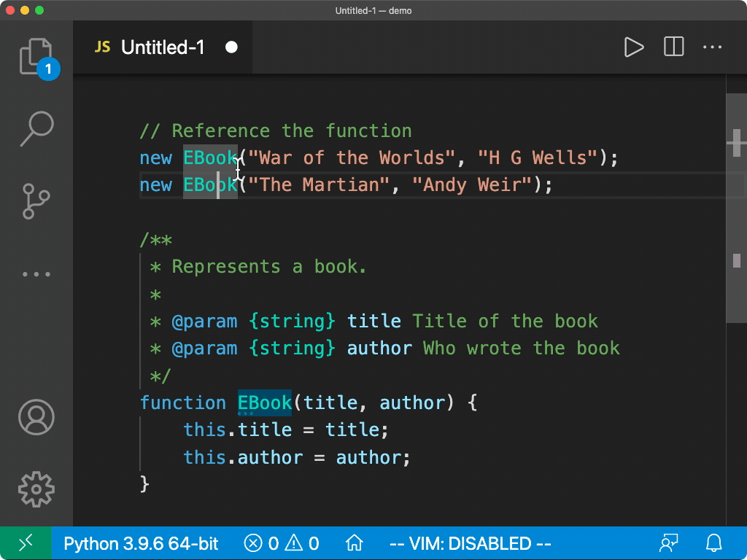Click the home icon in the status bar
747x560 pixels.
(x=354, y=543)
